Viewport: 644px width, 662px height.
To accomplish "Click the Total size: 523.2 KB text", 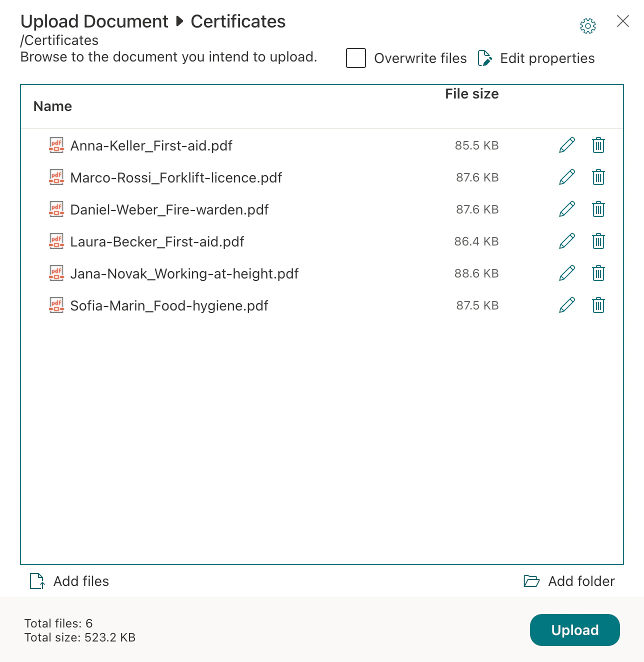I will click(x=80, y=637).
